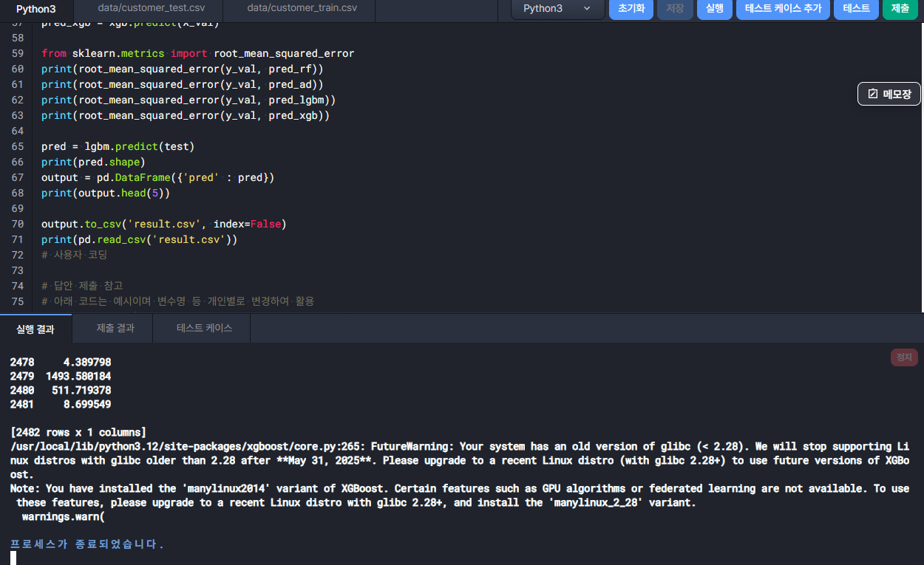924x565 pixels.
Task: Click the 테스트 button
Action: pos(857,9)
